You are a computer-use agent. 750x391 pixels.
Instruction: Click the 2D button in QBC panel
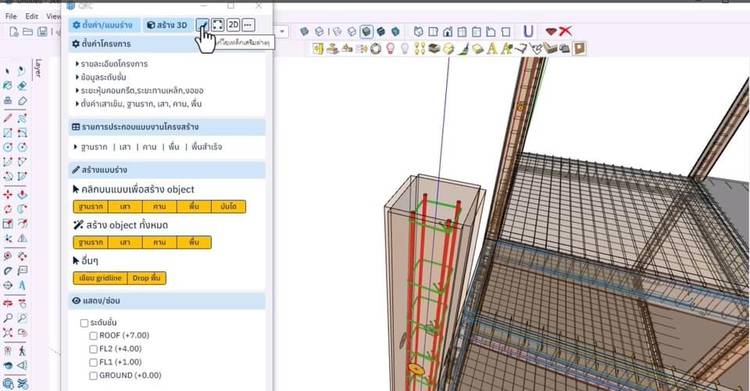[x=233, y=25]
